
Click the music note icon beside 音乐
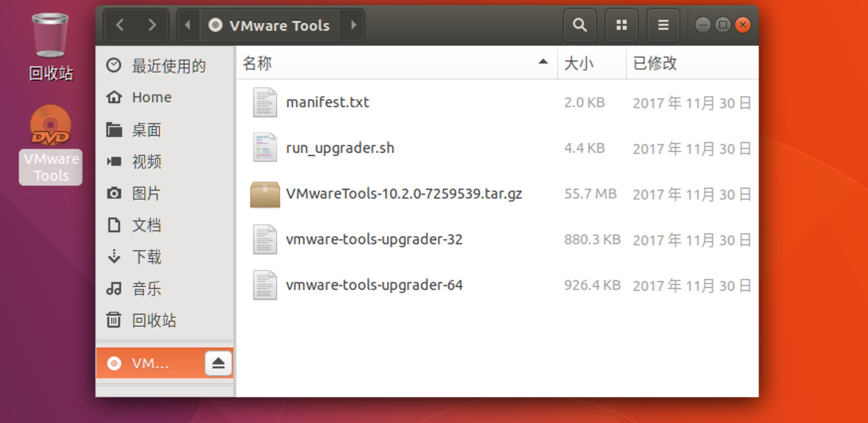click(114, 288)
